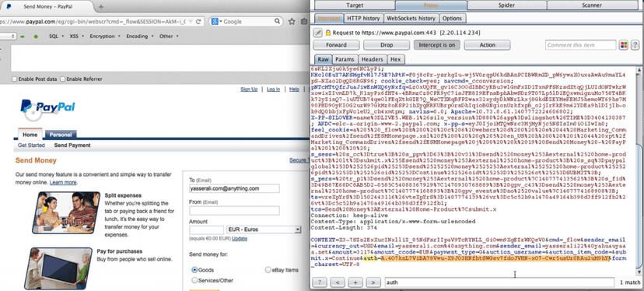The image size is (644, 291).
Task: Click the 'To (Email)' input field
Action: (234, 188)
